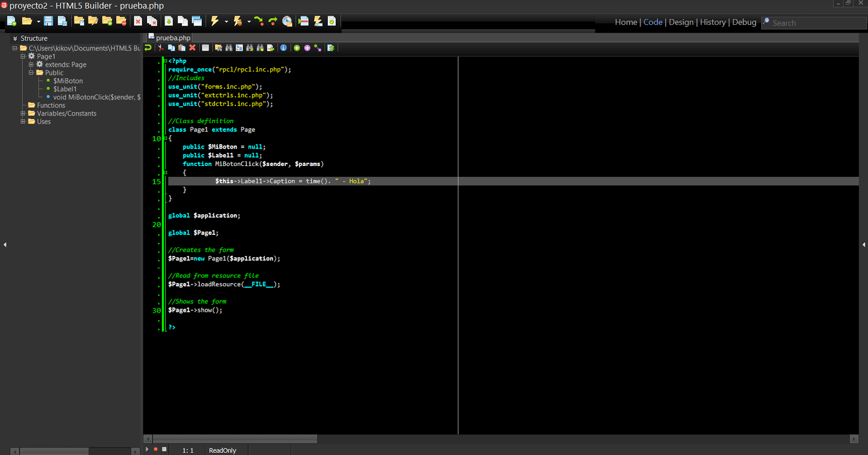Click the New file icon in toolbar
The width and height of the screenshot is (868, 455).
(x=11, y=21)
